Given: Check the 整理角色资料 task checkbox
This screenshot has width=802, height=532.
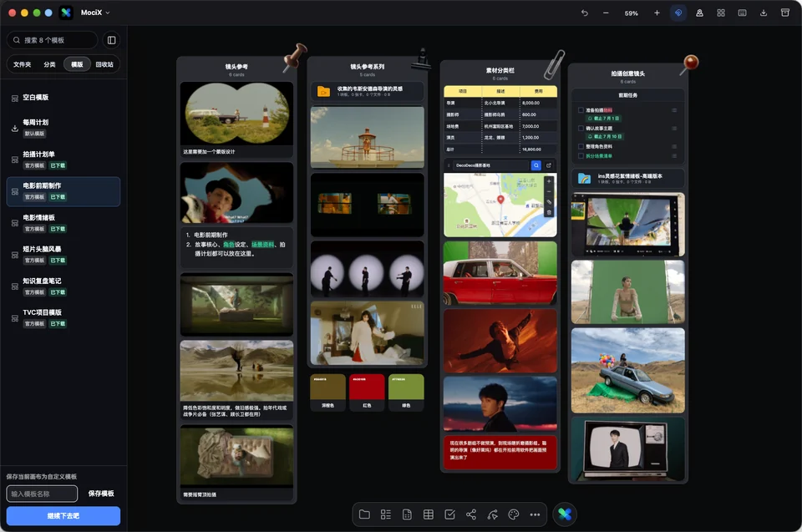Looking at the screenshot, I should 581,147.
